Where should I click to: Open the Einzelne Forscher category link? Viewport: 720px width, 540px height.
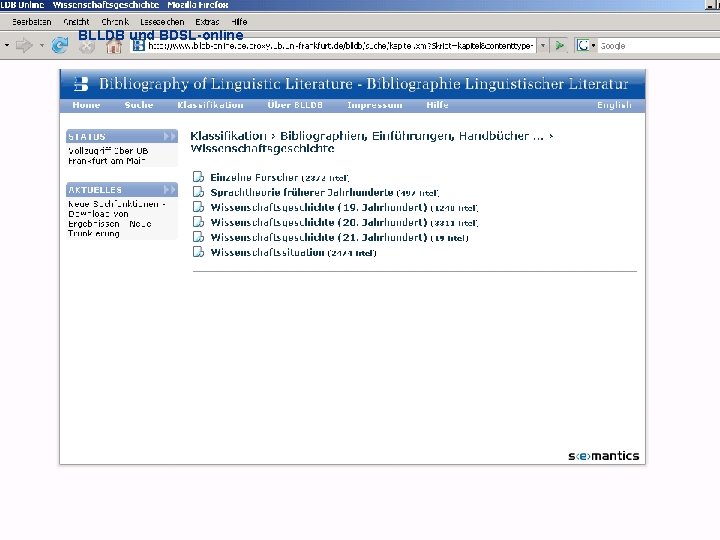(x=254, y=177)
